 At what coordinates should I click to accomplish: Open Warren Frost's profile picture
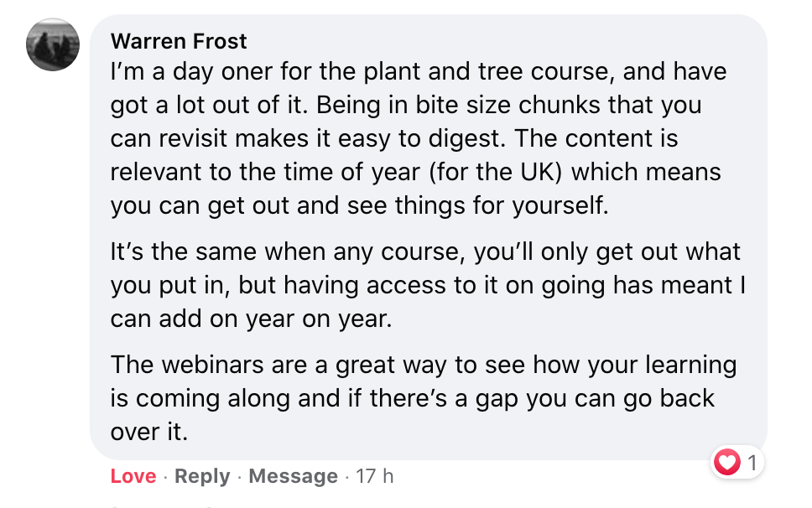click(53, 44)
